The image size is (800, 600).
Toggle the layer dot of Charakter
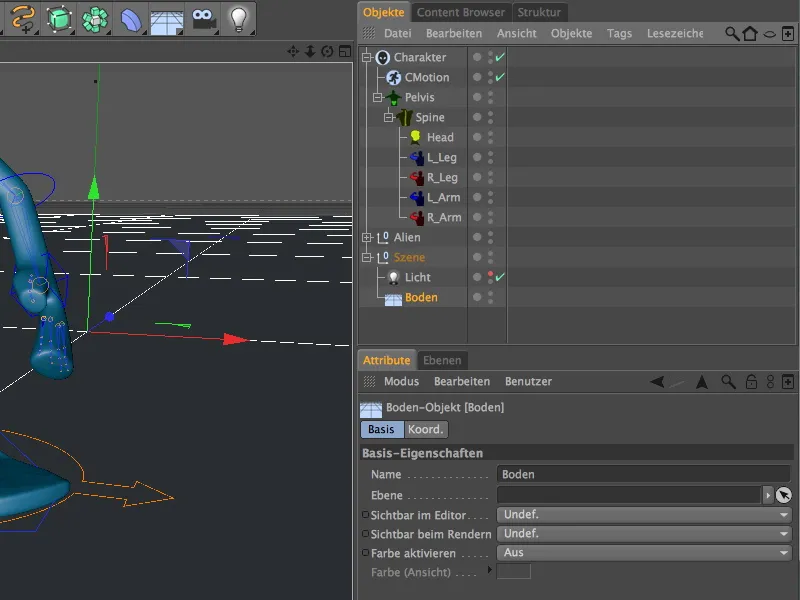477,57
